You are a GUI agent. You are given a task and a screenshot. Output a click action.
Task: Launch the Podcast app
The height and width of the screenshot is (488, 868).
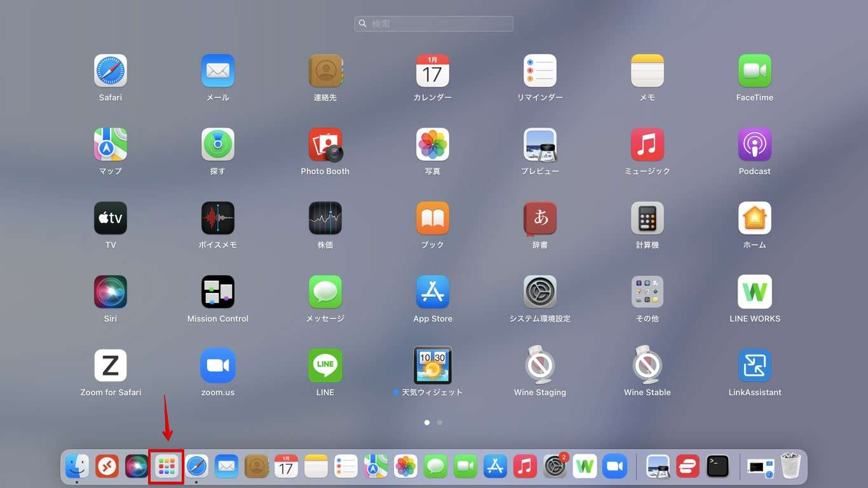point(755,144)
